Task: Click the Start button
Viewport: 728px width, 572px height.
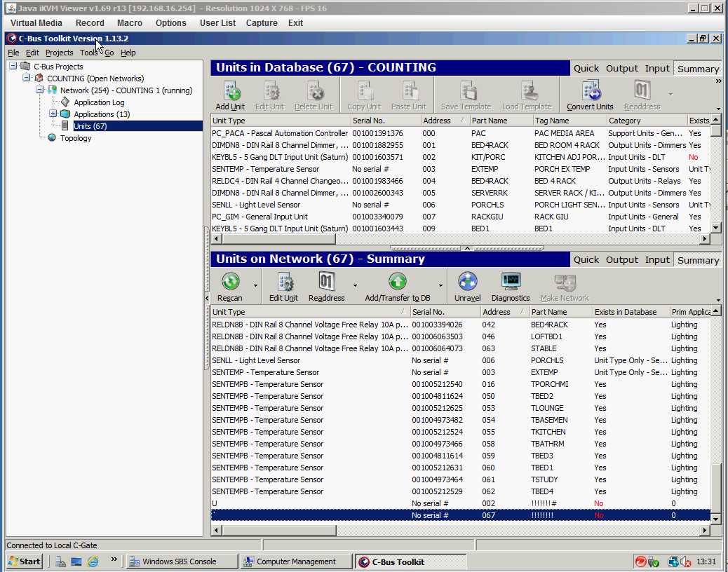Action: 25,561
